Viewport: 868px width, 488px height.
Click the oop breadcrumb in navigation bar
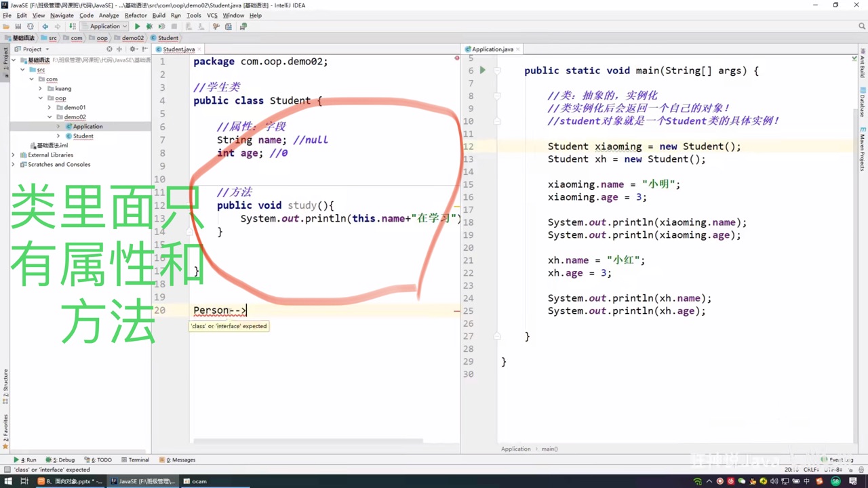click(x=98, y=38)
